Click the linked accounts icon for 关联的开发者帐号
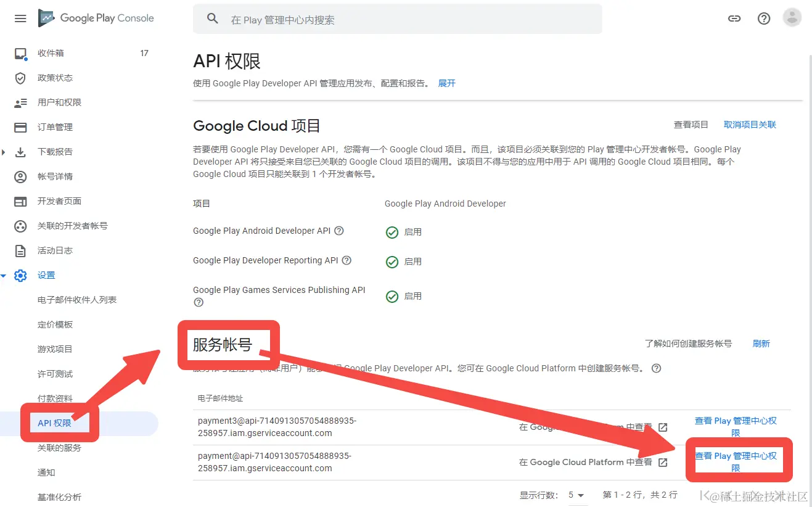The height and width of the screenshot is (507, 812). (x=20, y=226)
